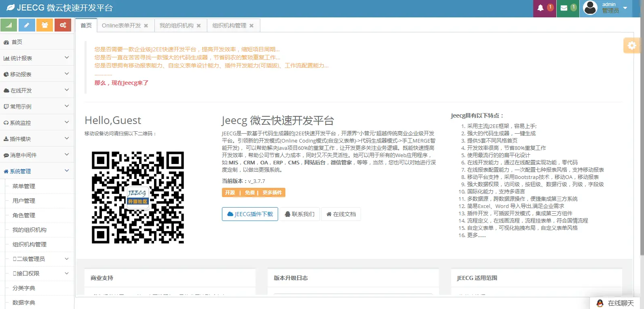
Task: Expand the 系统监控 menu chevron
Action: [67, 122]
